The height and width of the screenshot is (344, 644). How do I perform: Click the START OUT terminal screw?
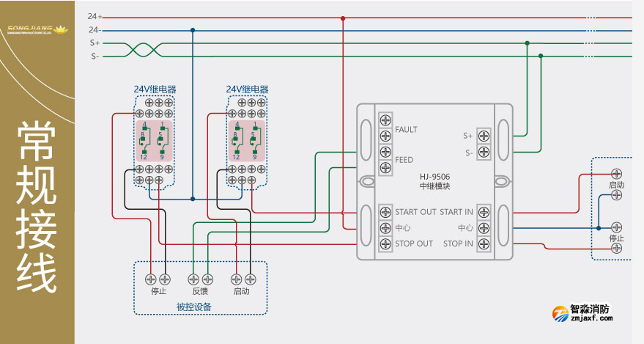click(385, 212)
